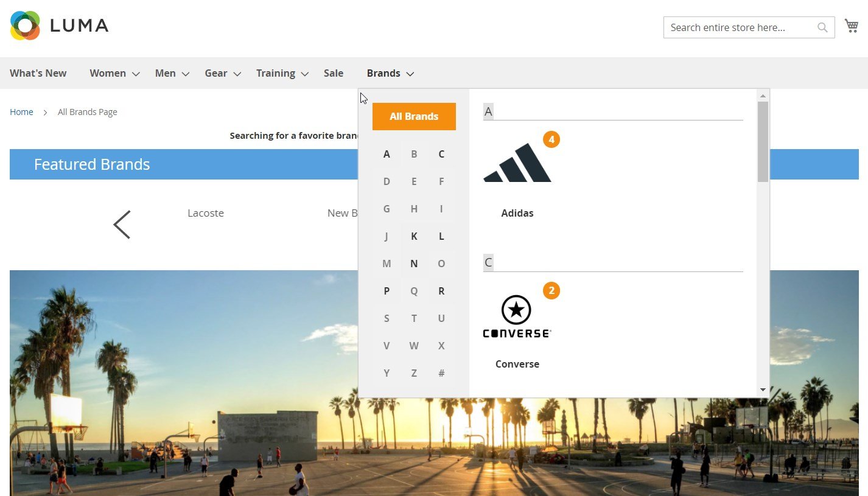868x496 pixels.
Task: Filter brands by letter L
Action: click(441, 236)
